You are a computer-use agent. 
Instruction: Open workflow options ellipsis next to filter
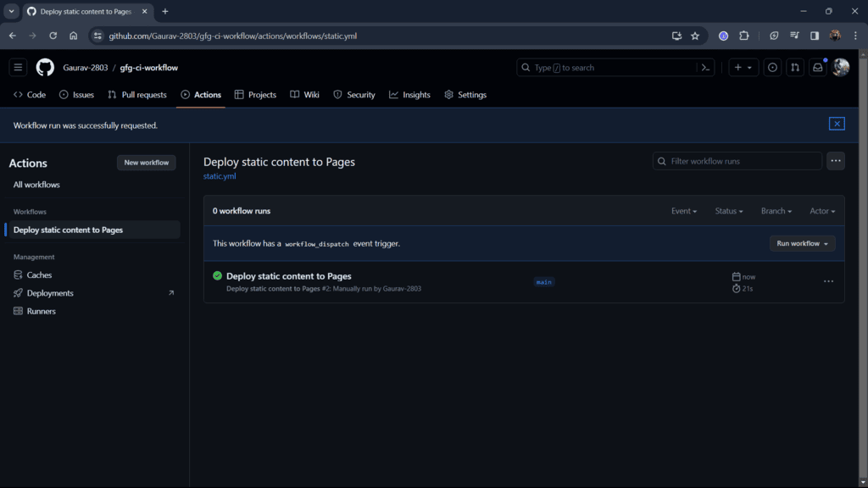835,161
